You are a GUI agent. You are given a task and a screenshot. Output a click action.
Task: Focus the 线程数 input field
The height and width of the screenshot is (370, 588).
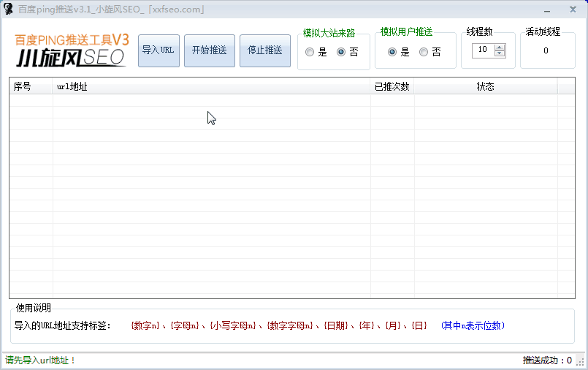coord(484,50)
